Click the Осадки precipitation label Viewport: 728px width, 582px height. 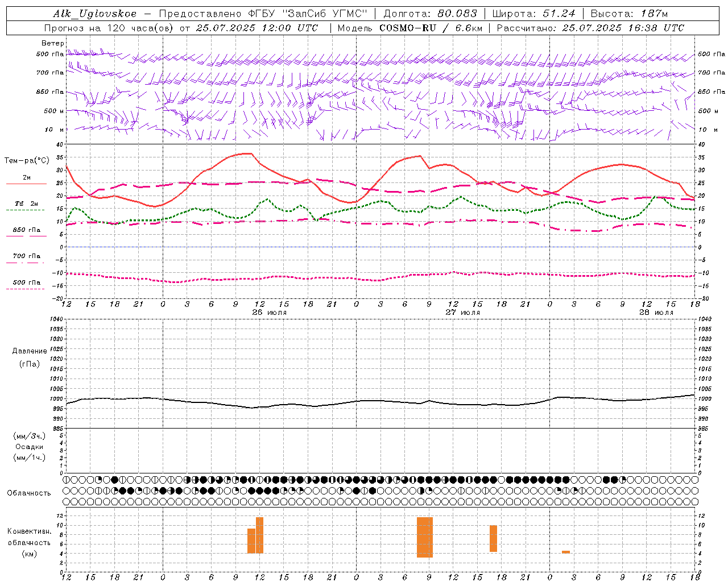[30, 447]
